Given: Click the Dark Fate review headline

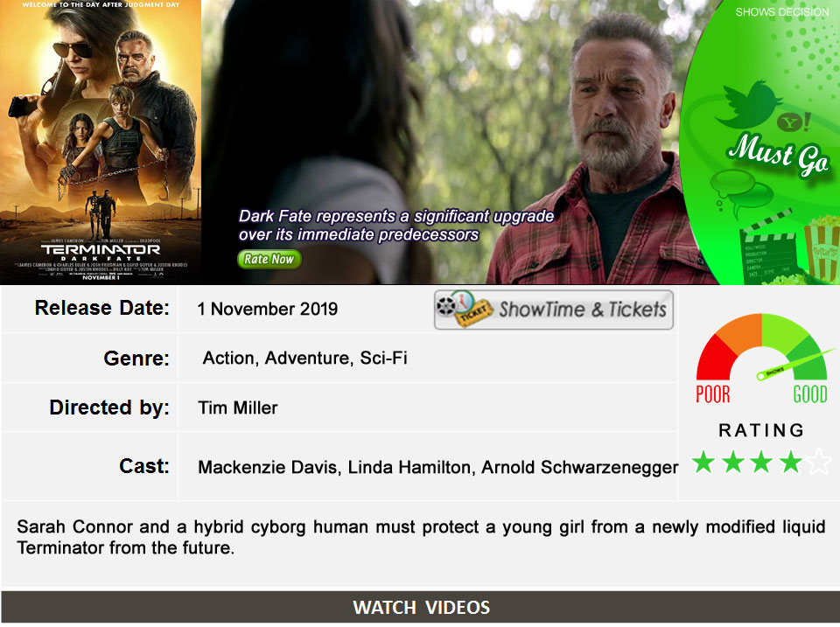Looking at the screenshot, I should pos(396,225).
